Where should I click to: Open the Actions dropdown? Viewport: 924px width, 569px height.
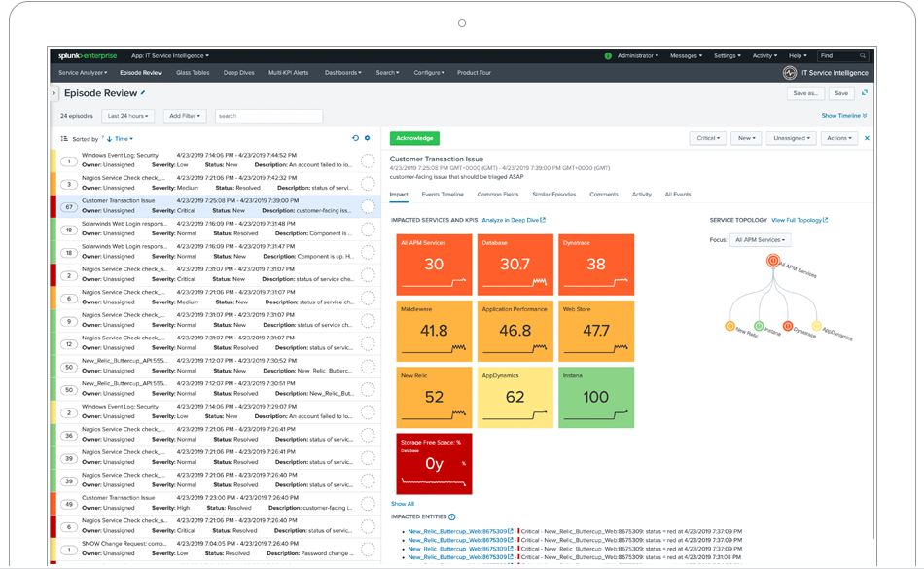[x=839, y=138]
